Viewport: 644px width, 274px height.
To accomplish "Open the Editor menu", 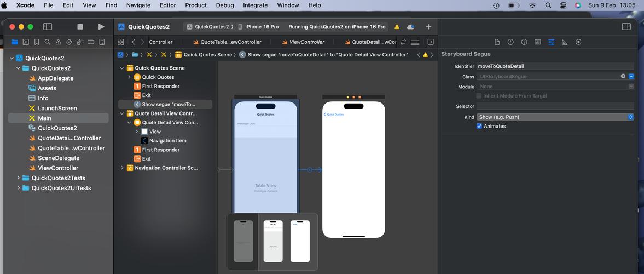I will click(x=167, y=5).
